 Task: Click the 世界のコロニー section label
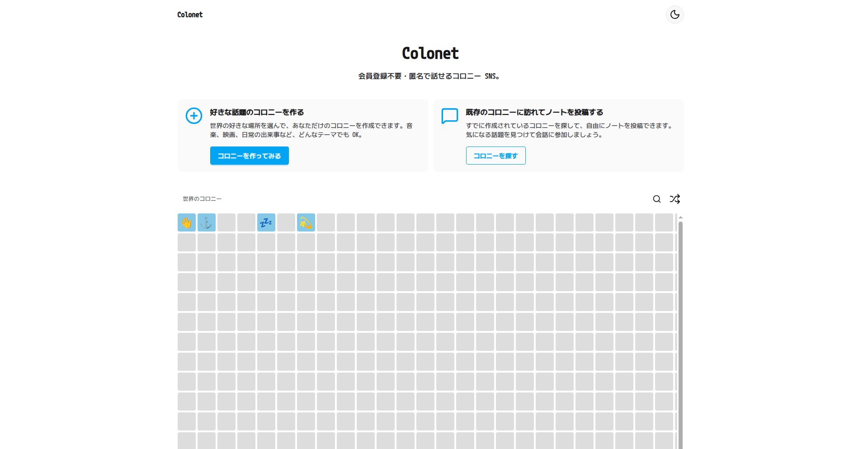click(x=202, y=199)
